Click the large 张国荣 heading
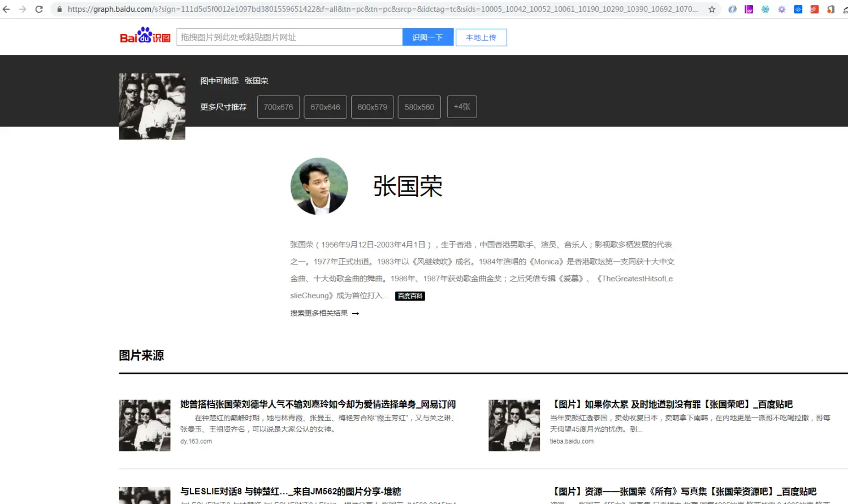This screenshot has width=848, height=504. (x=408, y=186)
